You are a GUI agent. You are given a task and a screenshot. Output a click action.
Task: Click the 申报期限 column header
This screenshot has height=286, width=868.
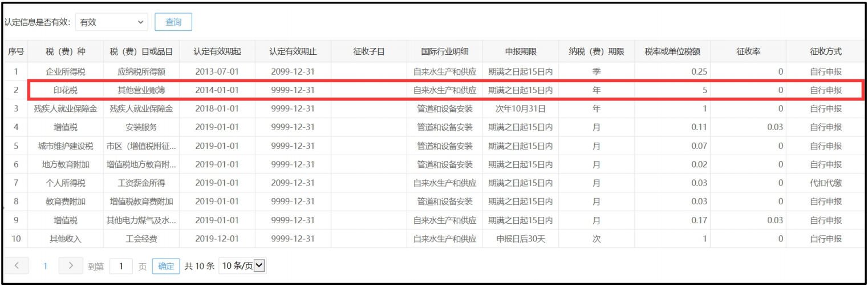pyautogui.click(x=520, y=53)
